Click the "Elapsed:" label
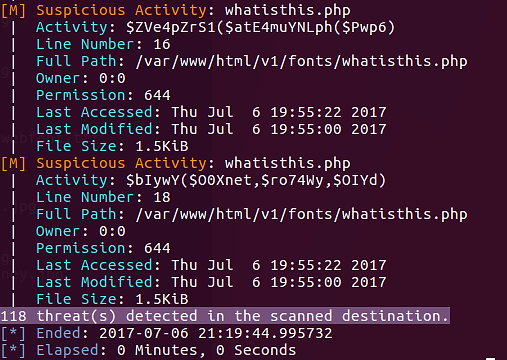This screenshot has height=360, width=507. click(72, 350)
